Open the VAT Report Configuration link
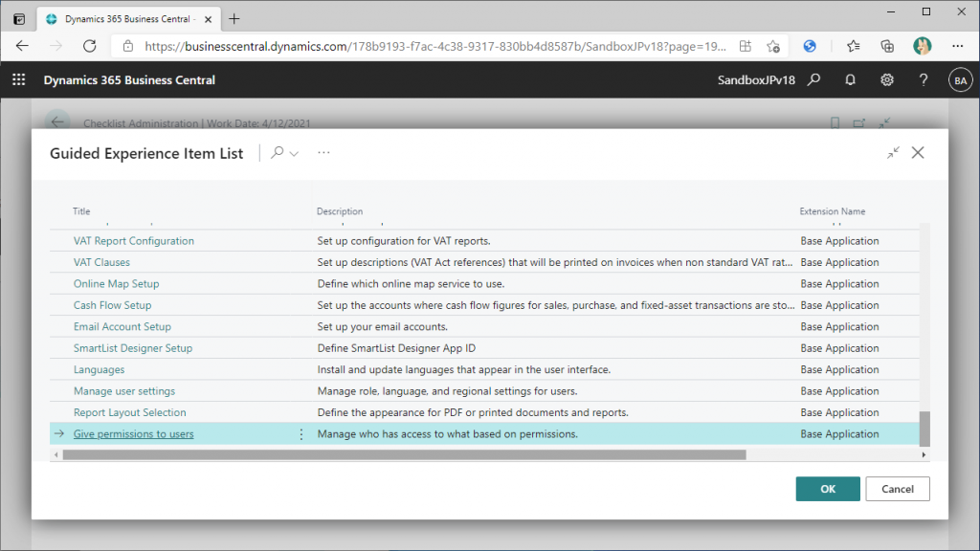Viewport: 980px width, 551px height. click(134, 240)
